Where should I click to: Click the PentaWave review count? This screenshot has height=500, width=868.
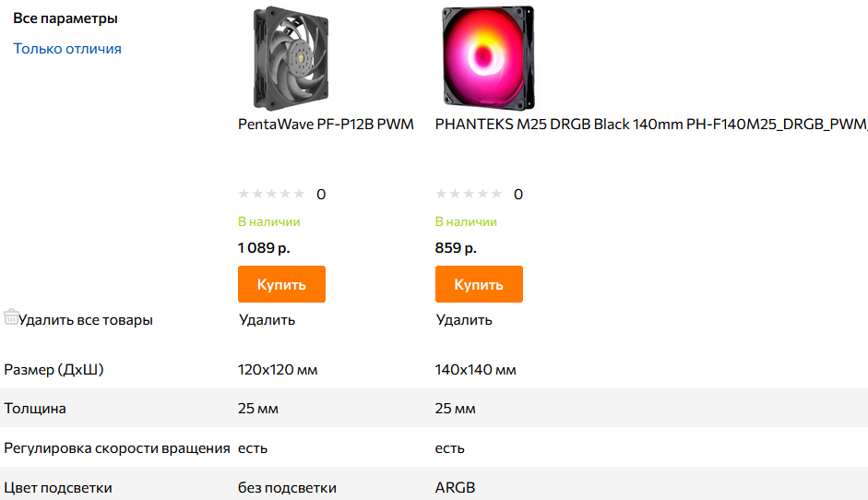[x=321, y=194]
